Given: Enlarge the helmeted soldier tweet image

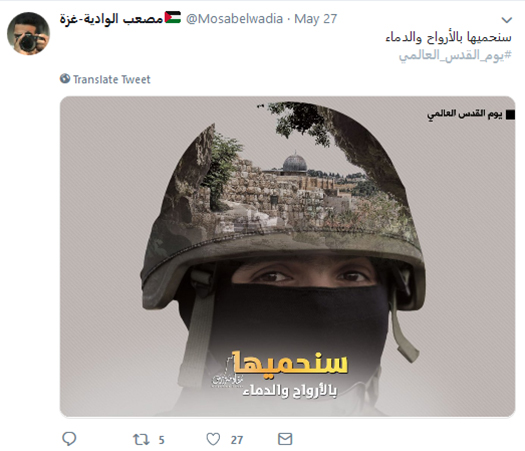Looking at the screenshot, I should 287,256.
